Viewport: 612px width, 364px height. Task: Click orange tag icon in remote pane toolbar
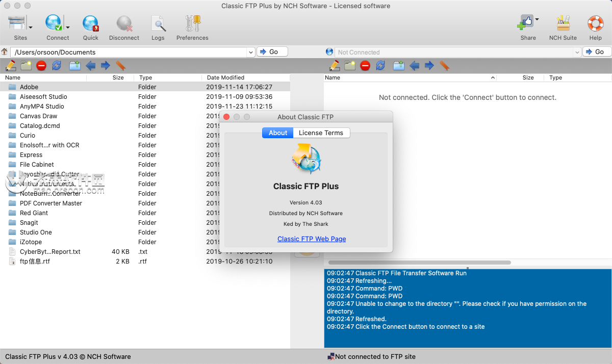444,65
